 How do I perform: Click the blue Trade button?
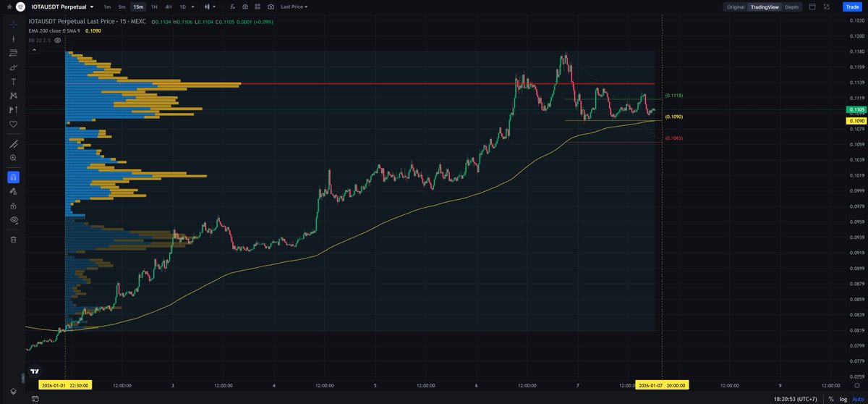tap(851, 7)
